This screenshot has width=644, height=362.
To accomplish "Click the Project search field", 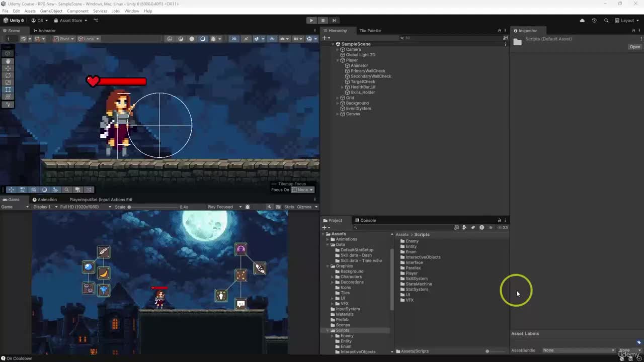I will [x=403, y=228].
